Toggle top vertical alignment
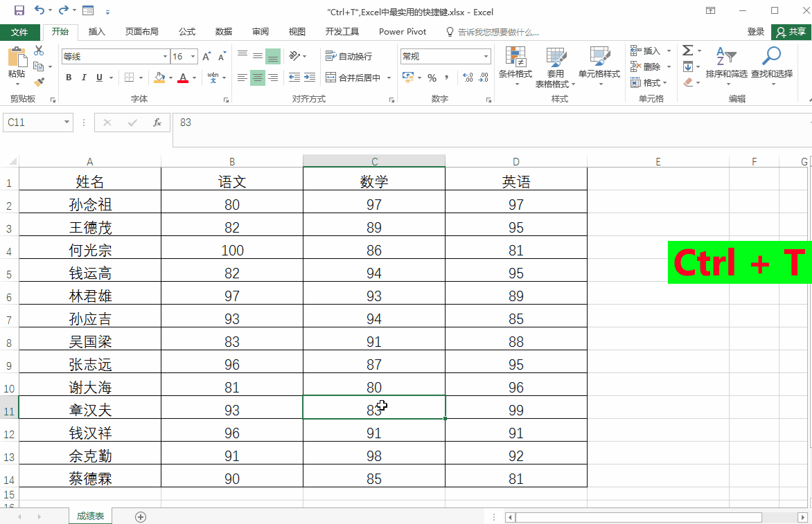This screenshot has height=524, width=812. tap(242, 55)
